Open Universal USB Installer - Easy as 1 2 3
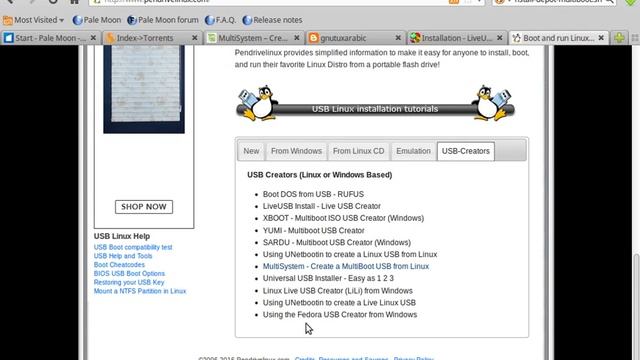The image size is (640, 360). tap(328, 278)
